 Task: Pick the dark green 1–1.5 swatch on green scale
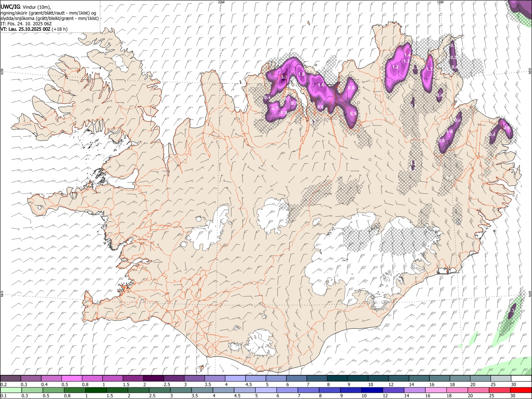click(x=96, y=390)
